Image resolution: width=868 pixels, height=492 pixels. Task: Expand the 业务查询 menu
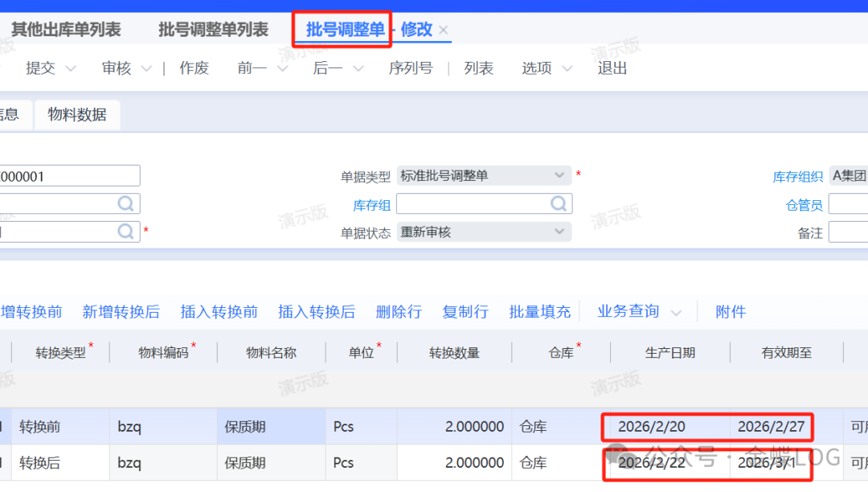639,312
